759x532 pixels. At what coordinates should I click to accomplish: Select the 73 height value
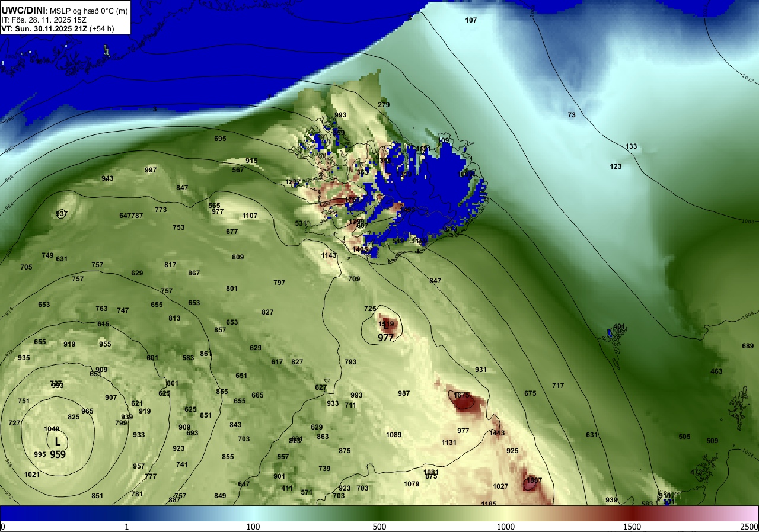click(x=572, y=115)
